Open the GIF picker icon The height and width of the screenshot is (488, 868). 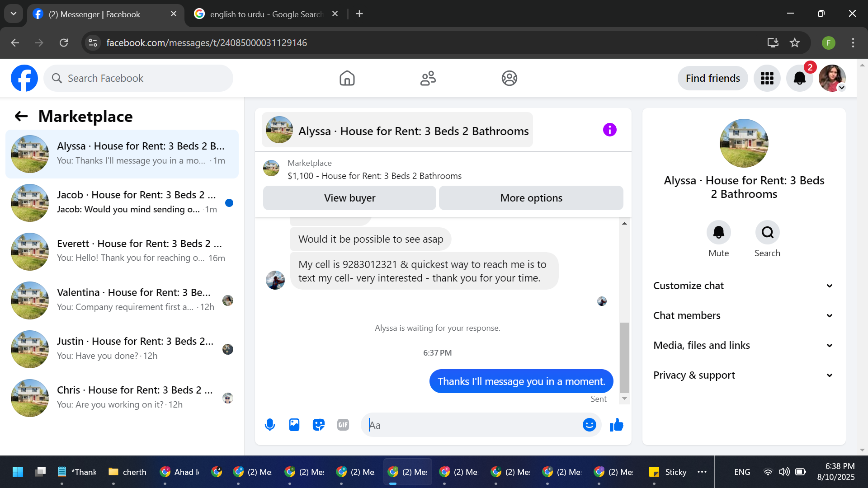point(343,425)
